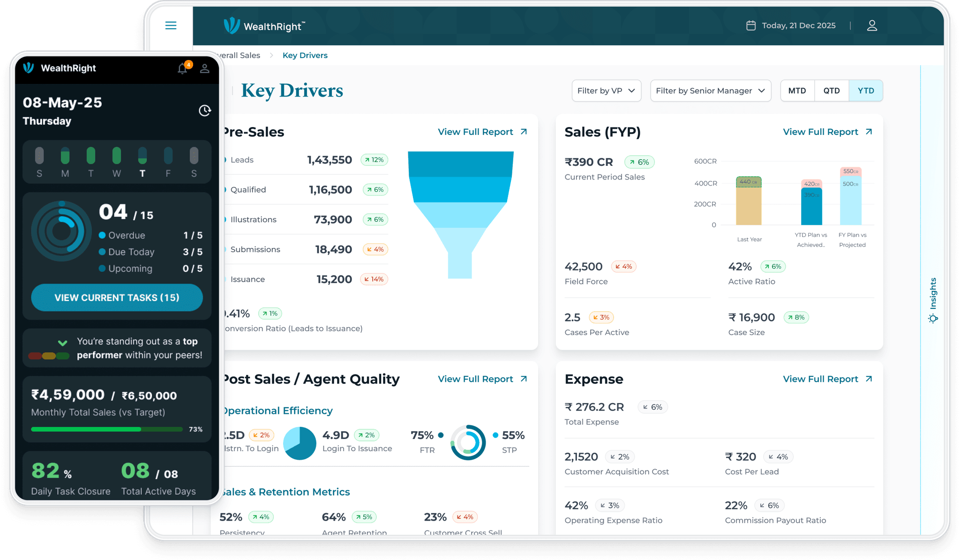Select Monday in the mobile week strip
960x560 pixels.
(x=65, y=163)
